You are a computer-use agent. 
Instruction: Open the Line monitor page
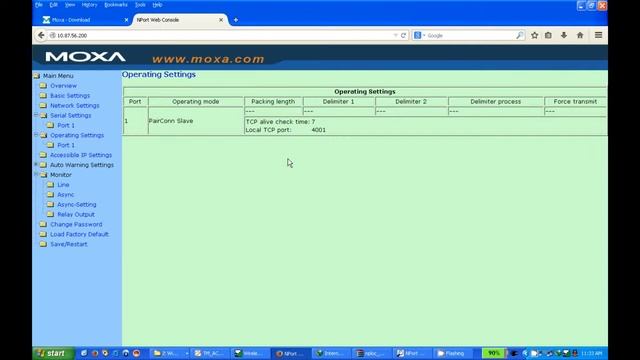coord(63,185)
